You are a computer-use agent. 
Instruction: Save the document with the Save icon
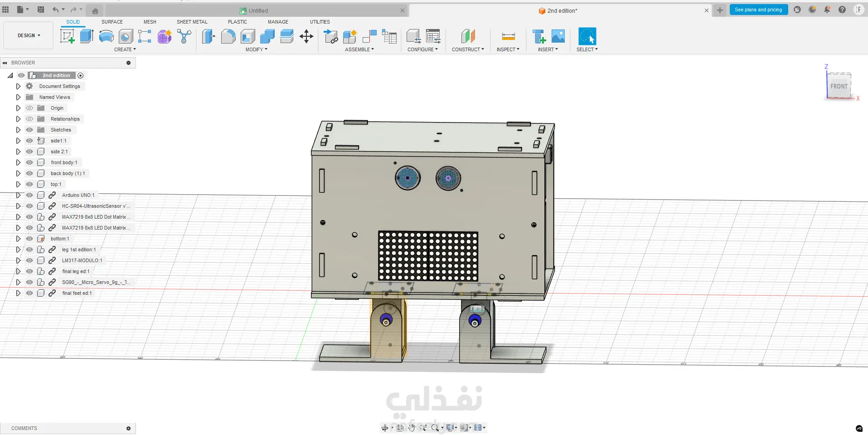[x=41, y=10]
